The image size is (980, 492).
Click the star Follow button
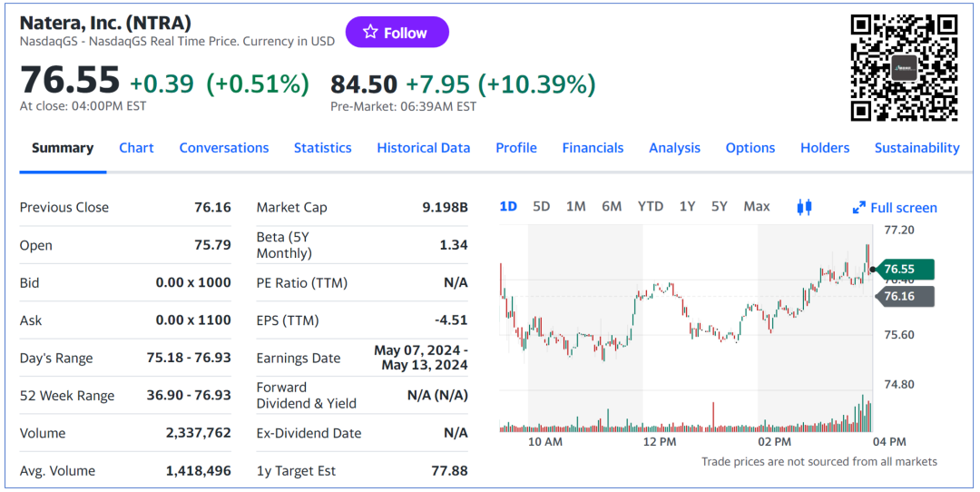click(x=397, y=33)
